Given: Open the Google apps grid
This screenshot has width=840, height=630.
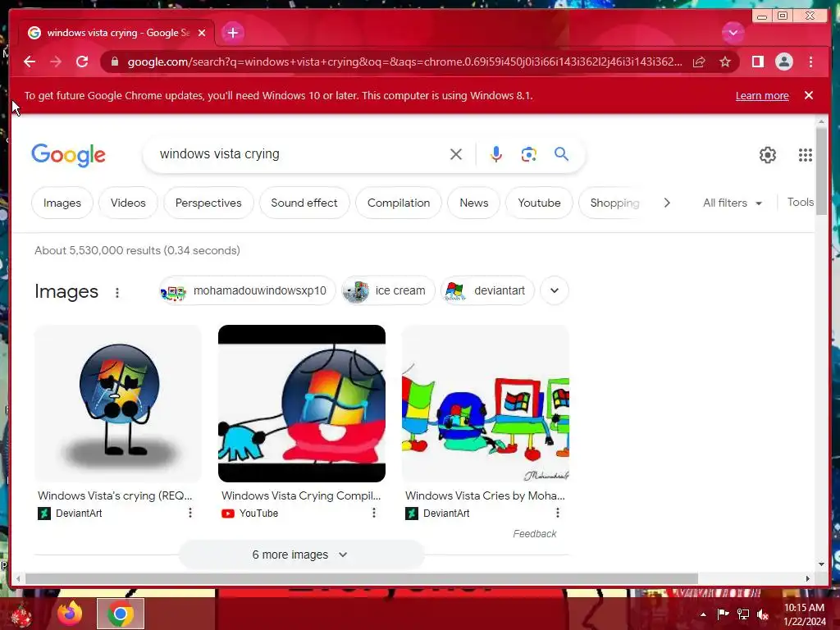Looking at the screenshot, I should click(806, 155).
